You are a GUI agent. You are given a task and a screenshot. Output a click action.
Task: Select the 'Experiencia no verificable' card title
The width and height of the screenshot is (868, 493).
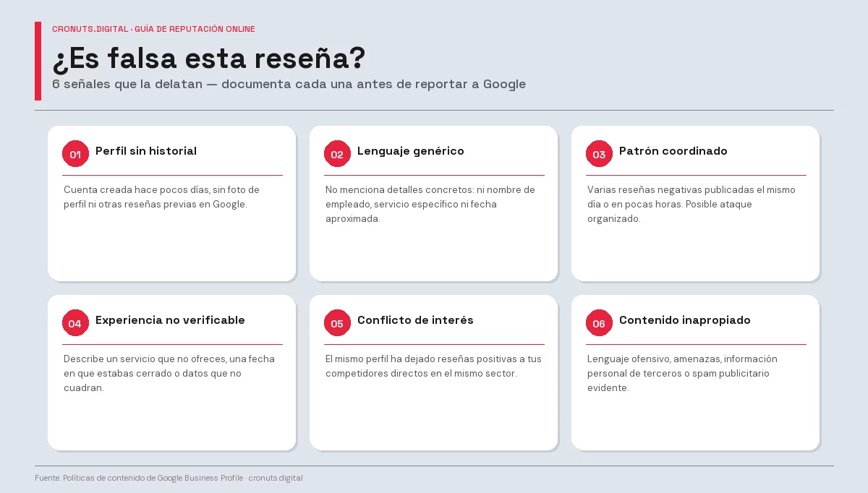(170, 320)
